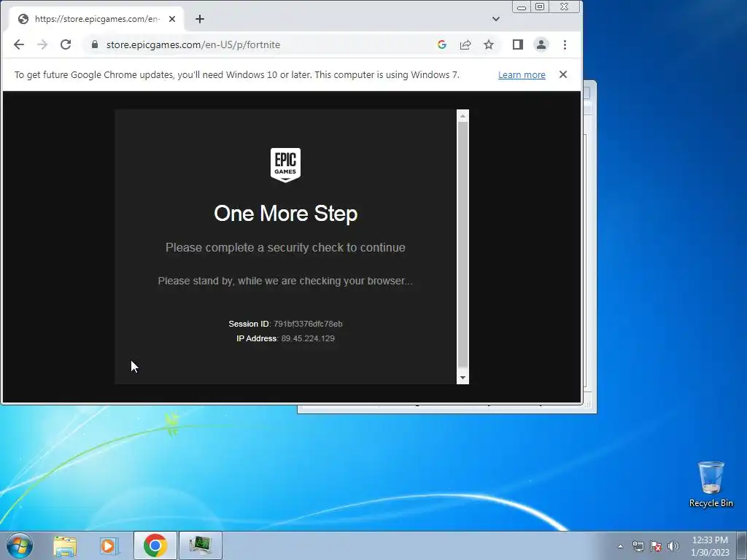The height and width of the screenshot is (560, 747).
Task: Click the network tray icon
Action: pos(638,546)
